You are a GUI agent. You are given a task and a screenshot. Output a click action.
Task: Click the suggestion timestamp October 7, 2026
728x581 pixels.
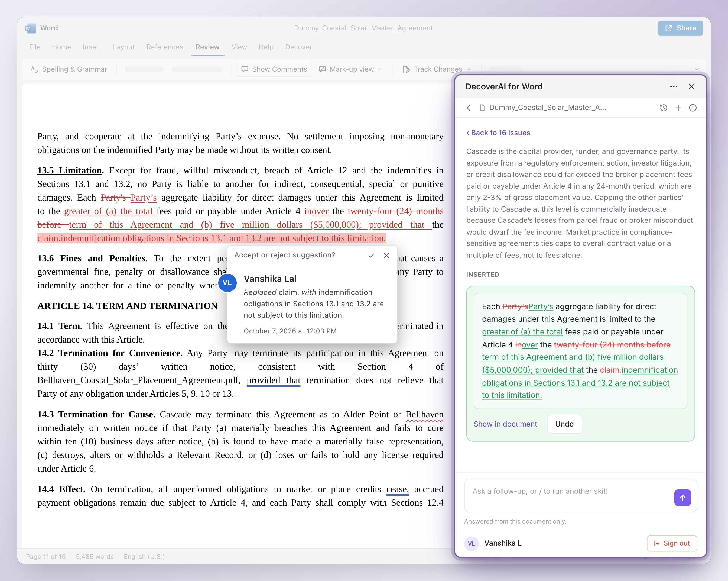(290, 331)
